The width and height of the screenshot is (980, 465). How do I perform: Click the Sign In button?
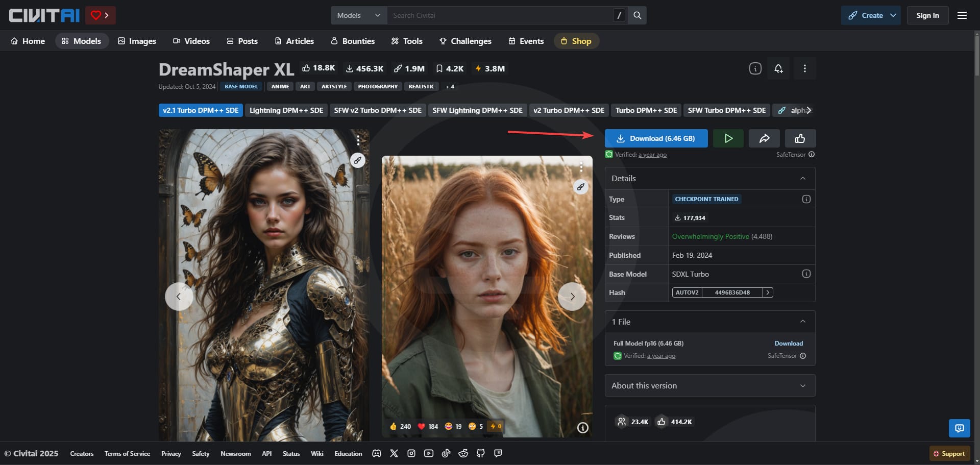pos(928,15)
